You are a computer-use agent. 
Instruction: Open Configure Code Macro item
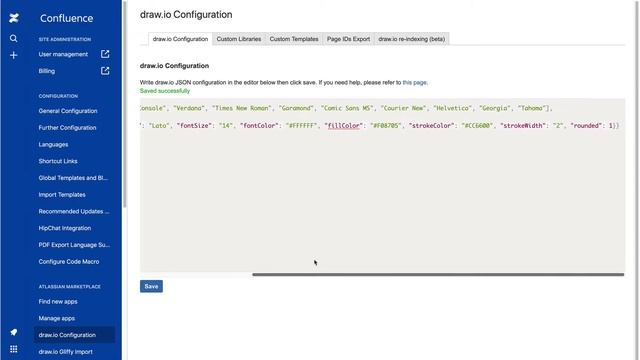point(69,262)
